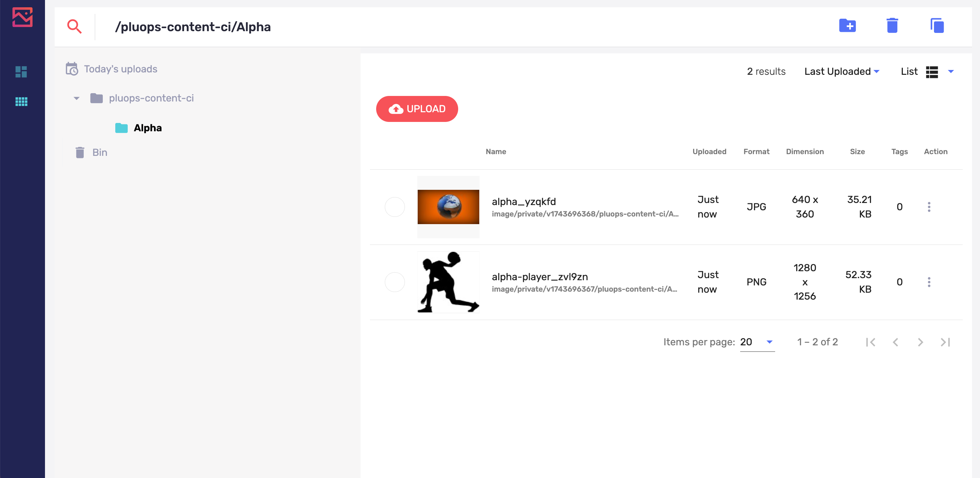Click the JPG format cell
The image size is (980, 478).
pos(756,207)
